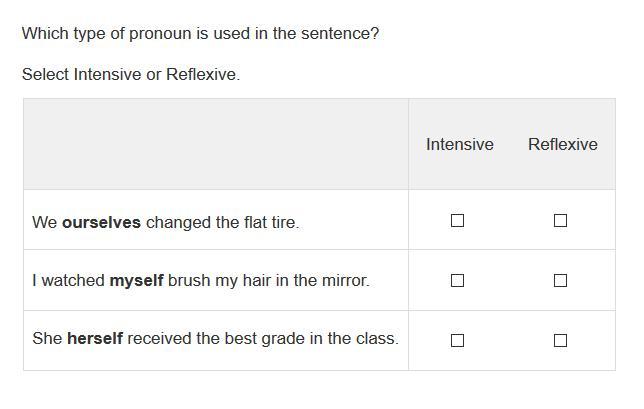
Task: Click the bold word 'ourselves'
Action: [x=101, y=222]
